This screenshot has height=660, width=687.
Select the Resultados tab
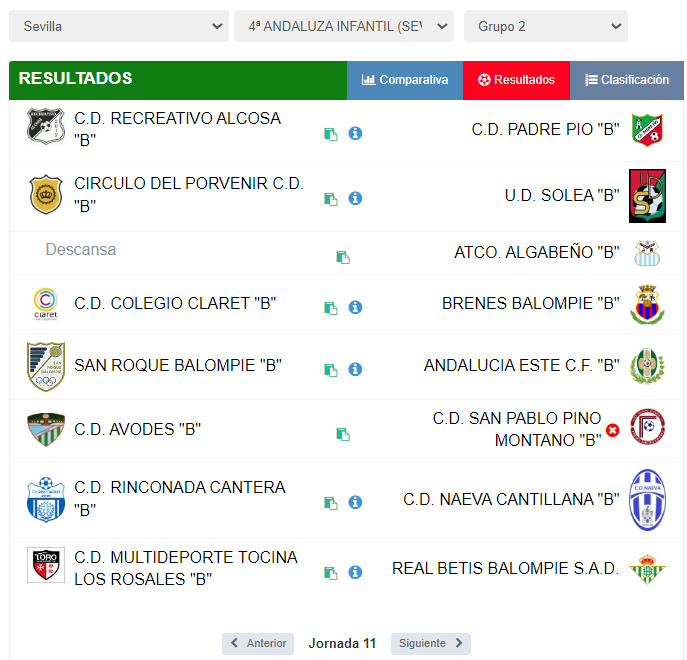pyautogui.click(x=516, y=80)
